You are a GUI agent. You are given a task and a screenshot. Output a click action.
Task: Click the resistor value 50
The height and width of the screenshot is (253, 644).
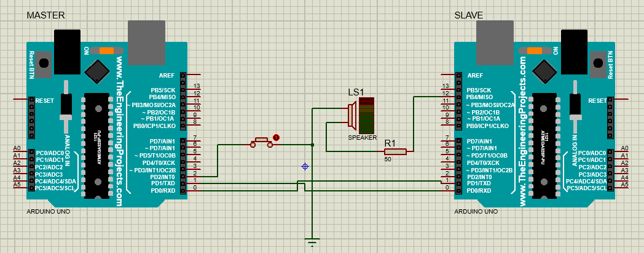click(387, 159)
